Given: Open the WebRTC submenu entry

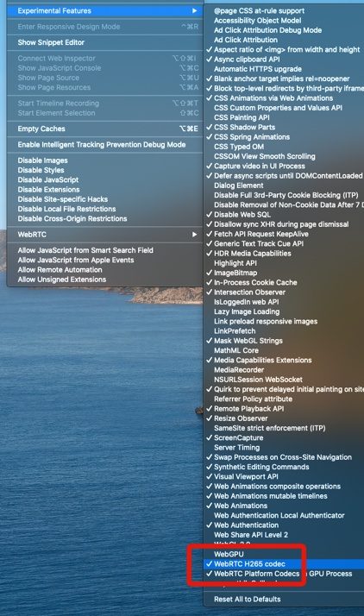Looking at the screenshot, I should (x=105, y=235).
